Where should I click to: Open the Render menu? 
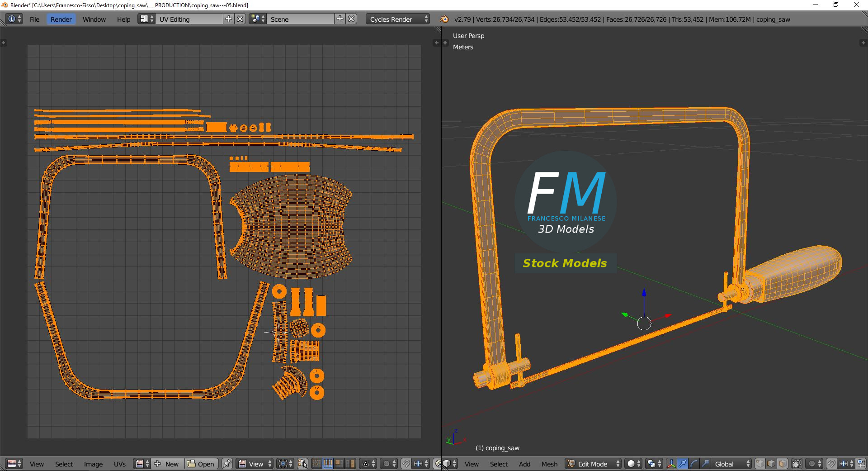[61, 19]
